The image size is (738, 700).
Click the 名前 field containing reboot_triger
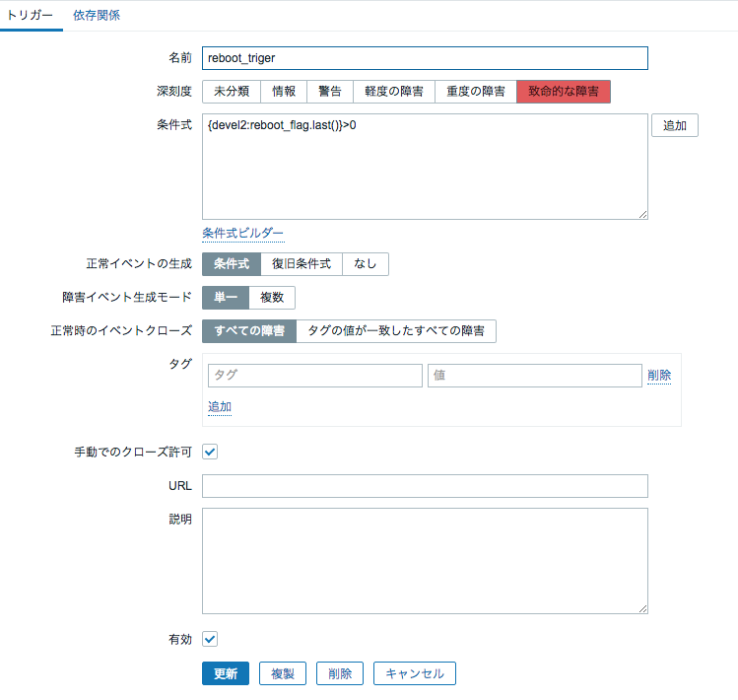425,58
